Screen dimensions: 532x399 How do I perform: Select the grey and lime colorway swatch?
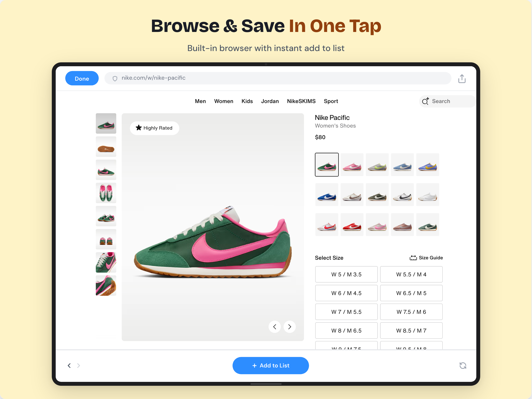[x=377, y=165]
